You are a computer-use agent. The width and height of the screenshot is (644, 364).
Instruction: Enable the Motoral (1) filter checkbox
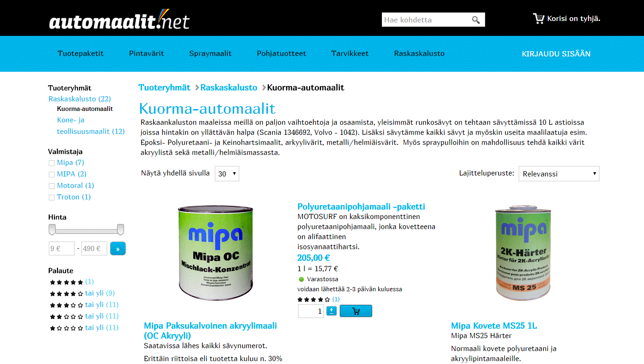[52, 186]
